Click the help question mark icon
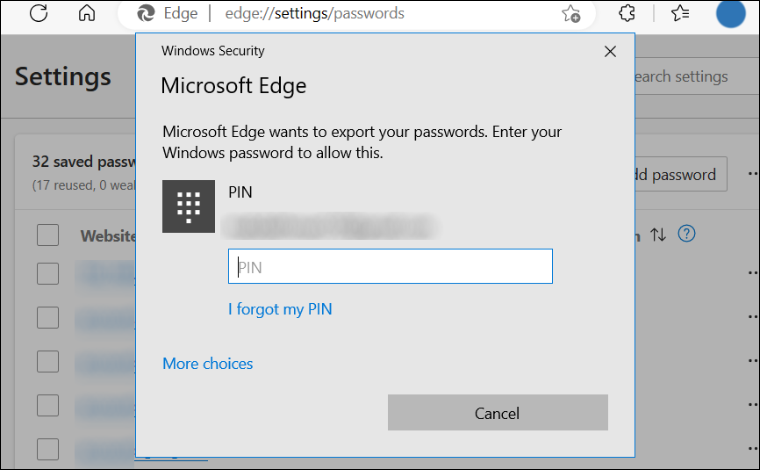Image resolution: width=760 pixels, height=470 pixels. coord(686,234)
